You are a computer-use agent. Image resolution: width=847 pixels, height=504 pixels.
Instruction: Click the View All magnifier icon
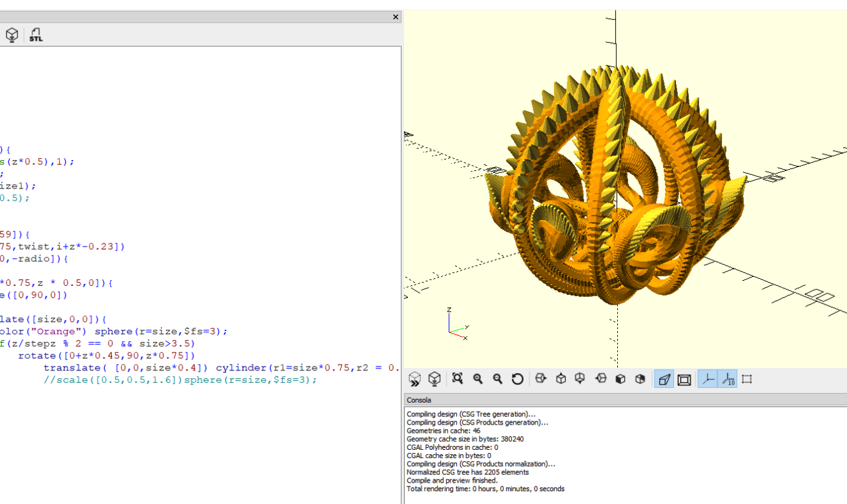[458, 379]
